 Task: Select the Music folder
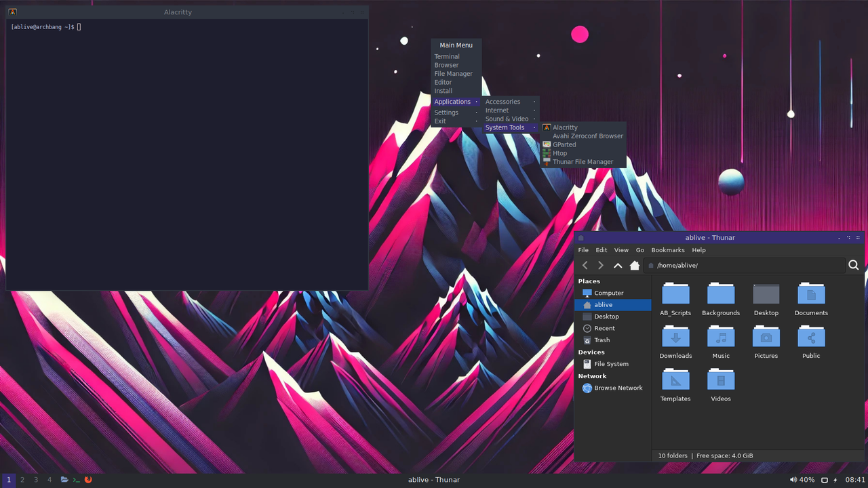click(x=721, y=342)
